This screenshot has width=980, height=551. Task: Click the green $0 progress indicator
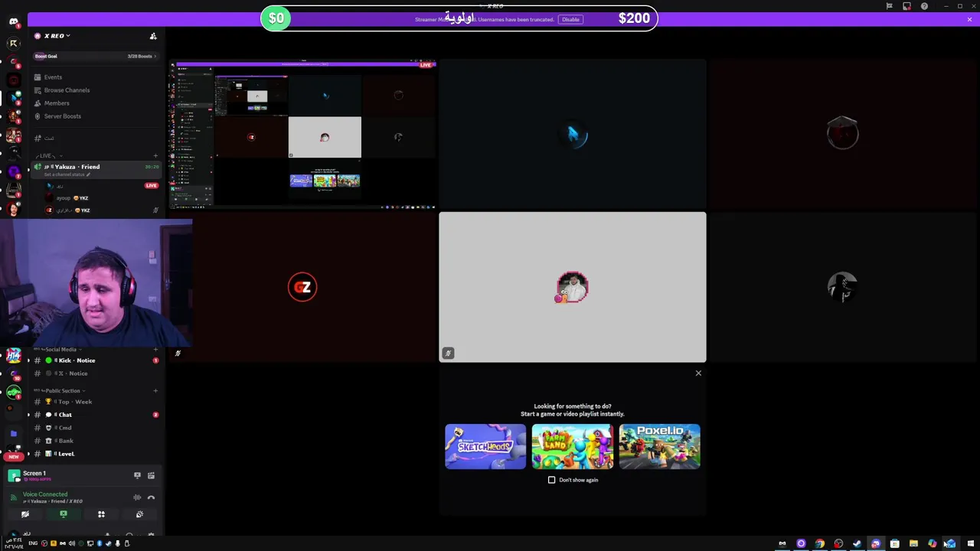[276, 18]
